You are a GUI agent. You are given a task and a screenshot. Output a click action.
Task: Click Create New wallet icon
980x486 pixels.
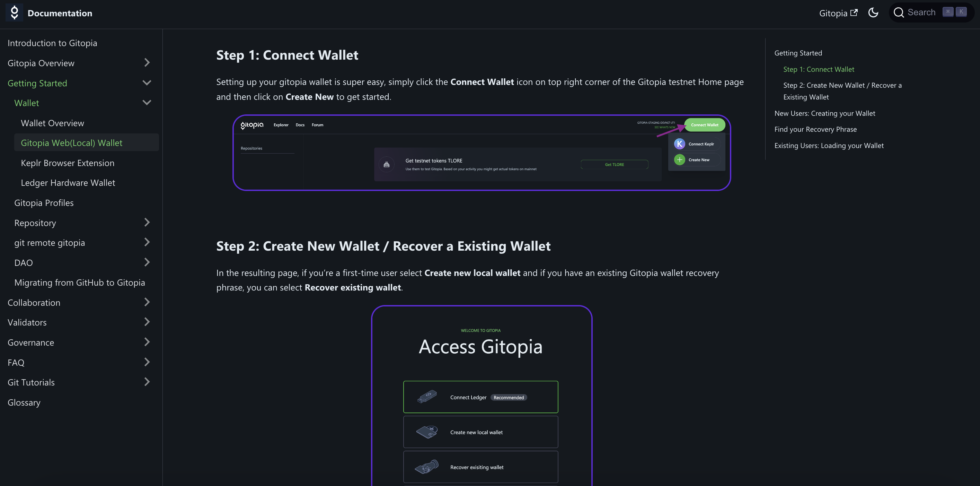tap(681, 159)
